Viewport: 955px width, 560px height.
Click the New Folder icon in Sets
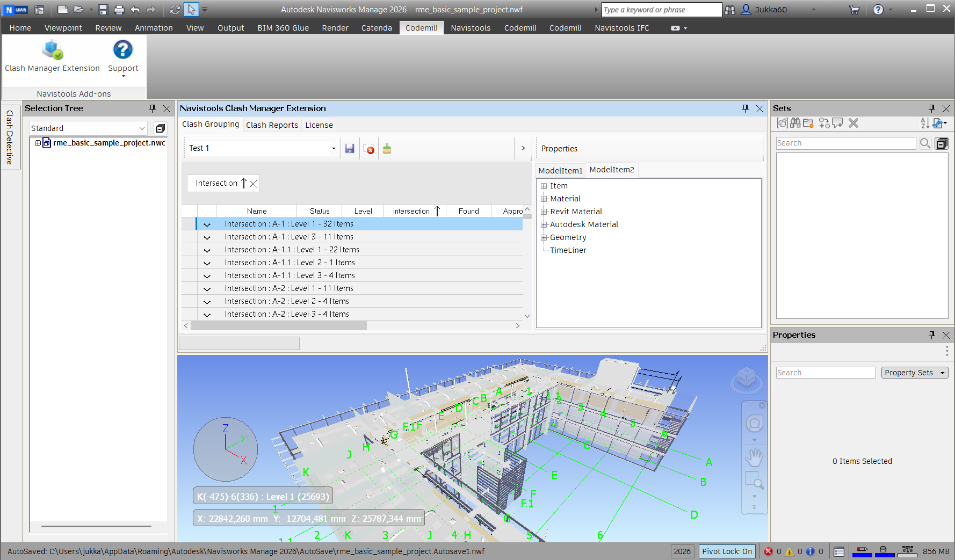pyautogui.click(x=808, y=123)
